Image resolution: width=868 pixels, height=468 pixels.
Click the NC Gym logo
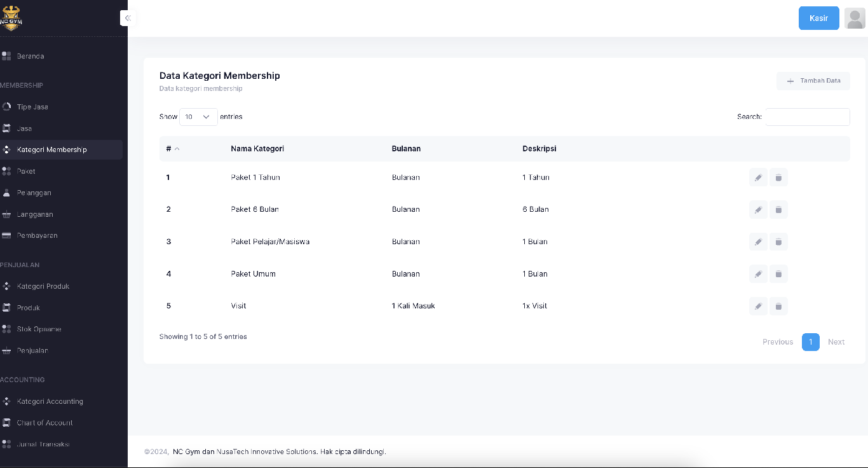click(x=11, y=18)
